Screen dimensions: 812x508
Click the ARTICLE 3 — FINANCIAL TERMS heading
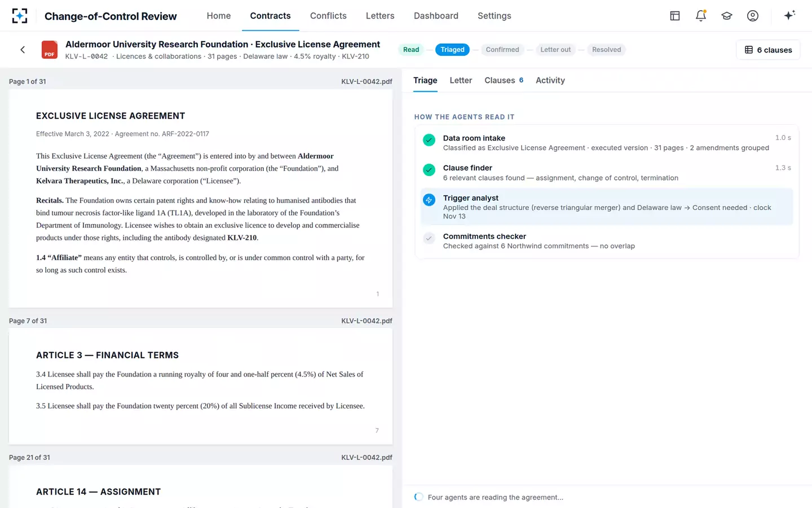point(107,355)
